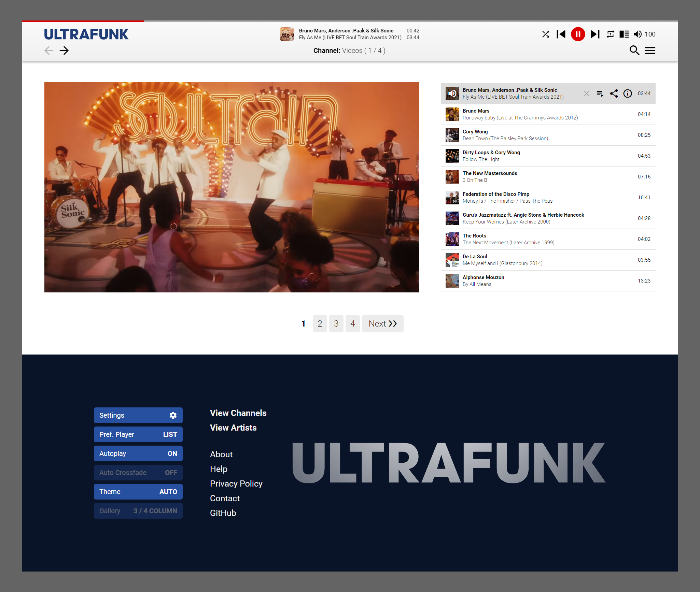Screen dimensions: 700x592
Task: Play Bruno Mars Runaway baby thumbnail
Action: 452,114
